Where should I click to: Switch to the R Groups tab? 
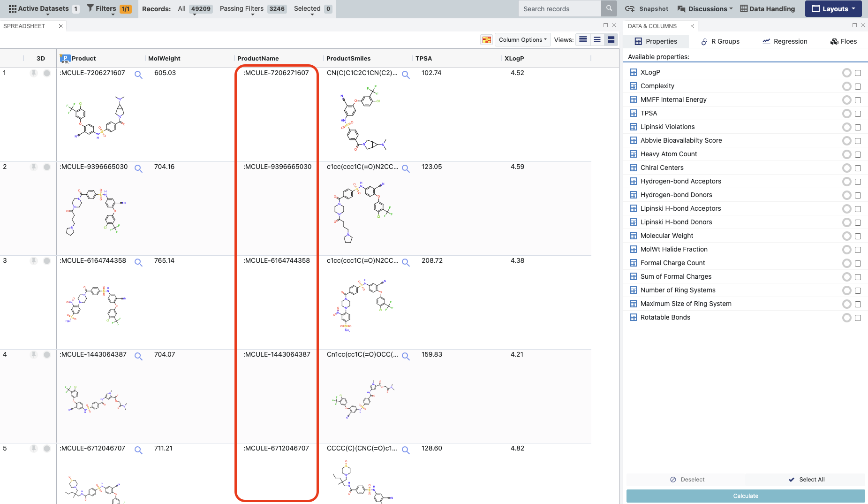[x=720, y=41]
